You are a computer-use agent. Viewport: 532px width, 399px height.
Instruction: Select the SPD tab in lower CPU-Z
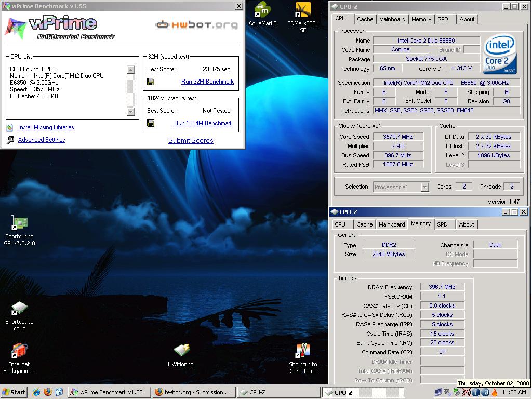point(442,224)
